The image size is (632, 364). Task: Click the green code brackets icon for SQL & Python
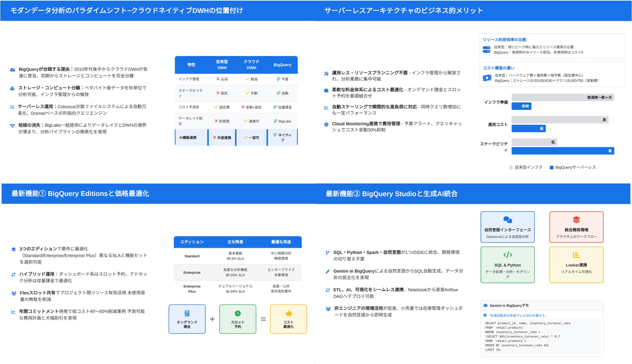508,255
